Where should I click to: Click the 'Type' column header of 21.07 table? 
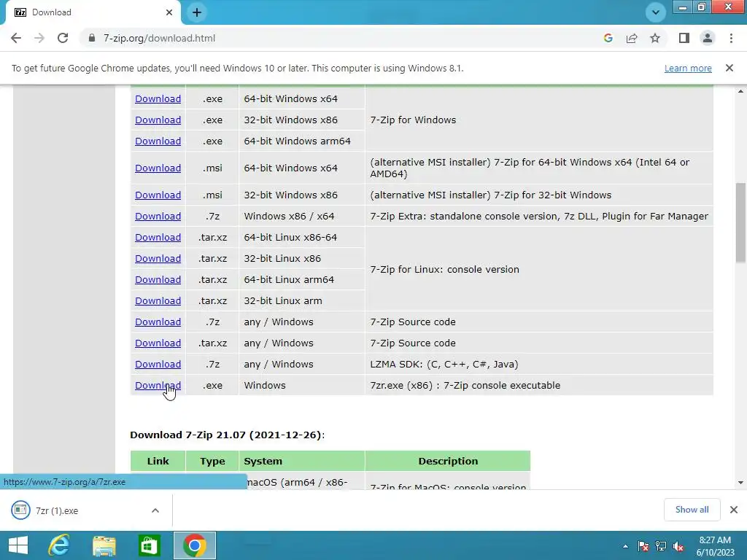(x=212, y=461)
